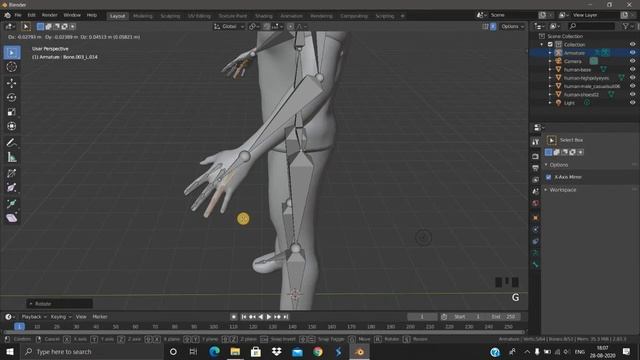Image resolution: width=640 pixels, height=360 pixels.
Task: Open the Physics properties tab
Action: click(536, 229)
